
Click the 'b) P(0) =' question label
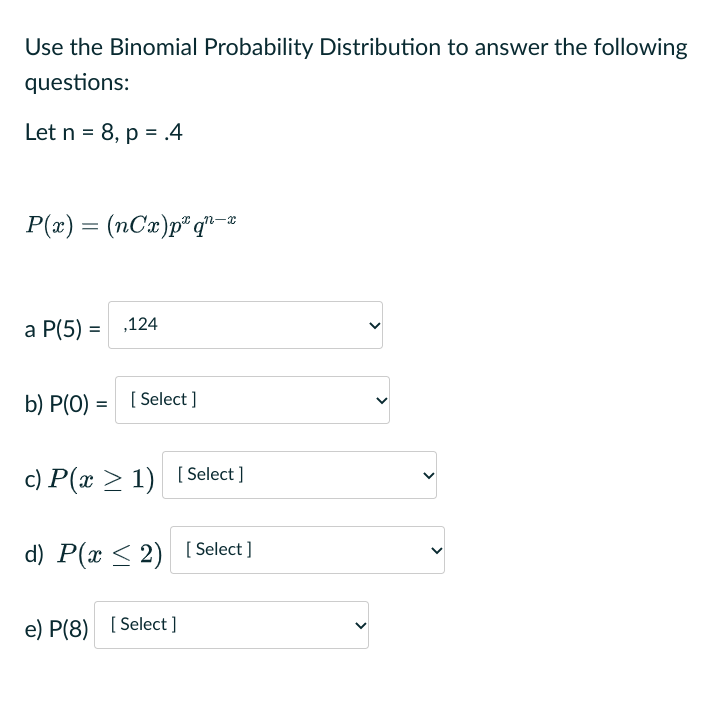(x=66, y=403)
